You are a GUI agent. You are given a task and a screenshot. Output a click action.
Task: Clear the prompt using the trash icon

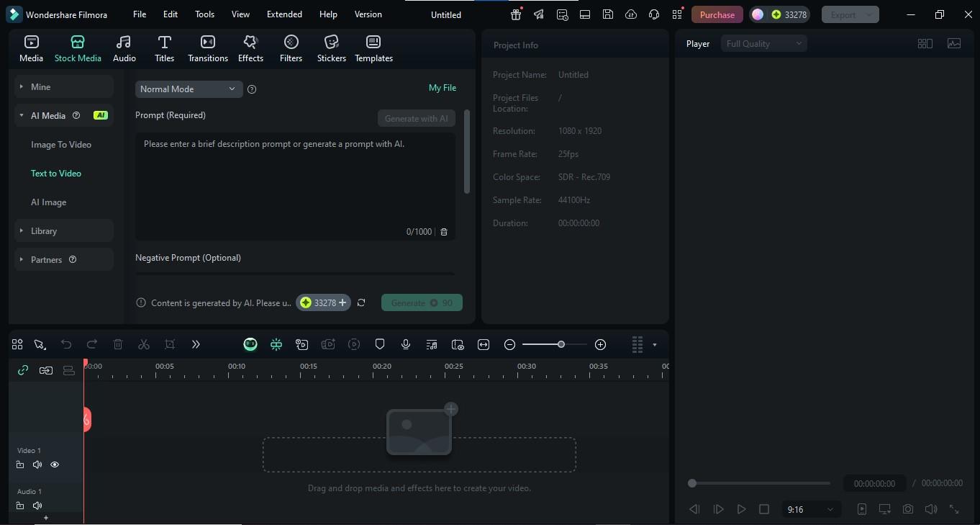(x=444, y=231)
